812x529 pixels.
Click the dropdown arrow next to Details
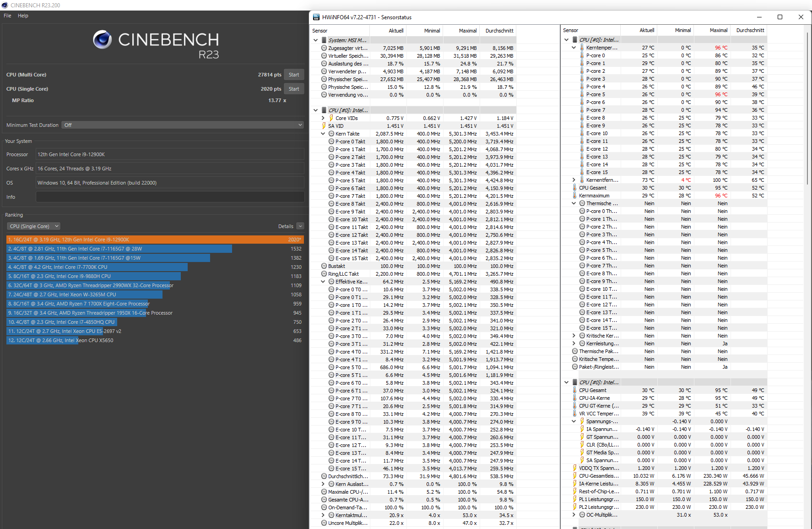[x=300, y=226]
